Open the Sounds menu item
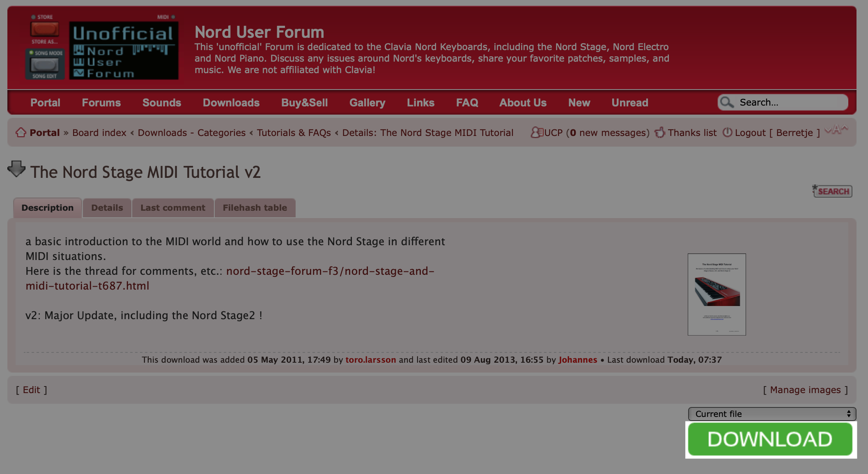This screenshot has height=474, width=868. (162, 103)
